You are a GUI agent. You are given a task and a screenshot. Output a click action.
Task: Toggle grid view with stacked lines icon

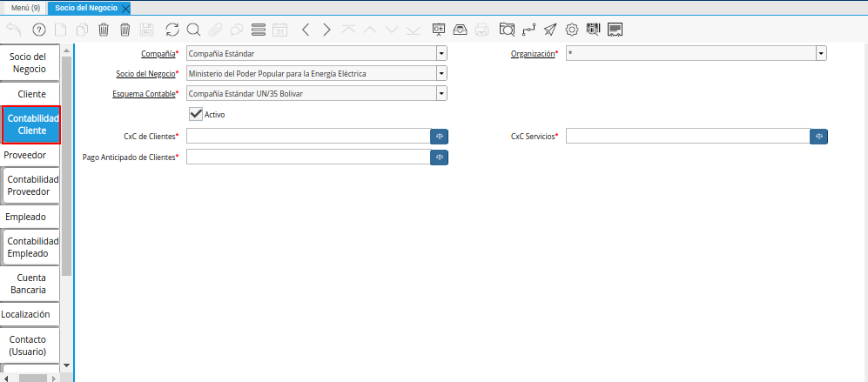(259, 30)
